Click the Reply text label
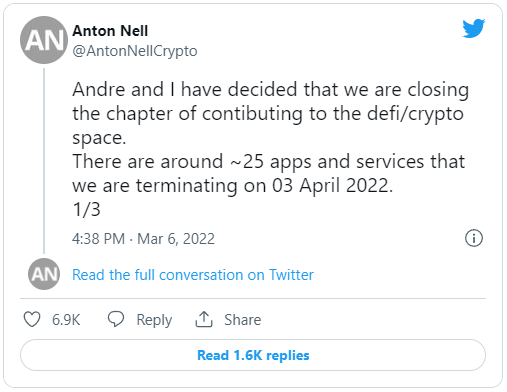Viewport: 507px width, 392px height. tap(154, 320)
